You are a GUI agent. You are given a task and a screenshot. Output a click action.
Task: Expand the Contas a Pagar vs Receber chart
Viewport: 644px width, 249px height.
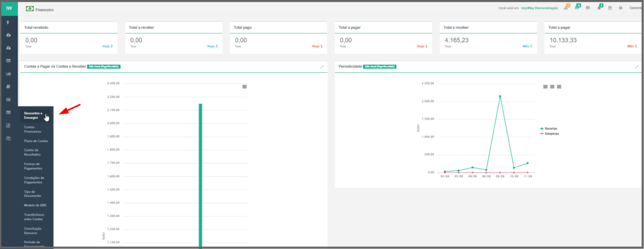point(323,67)
